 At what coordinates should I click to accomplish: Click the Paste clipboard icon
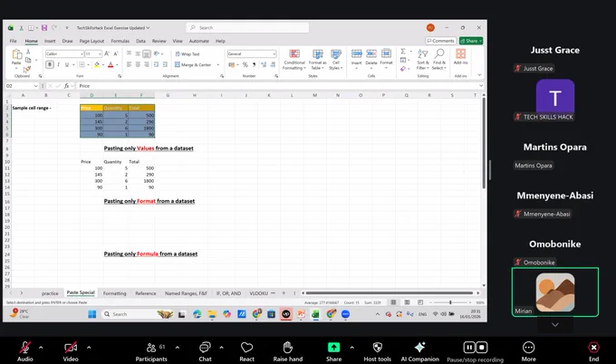click(16, 54)
